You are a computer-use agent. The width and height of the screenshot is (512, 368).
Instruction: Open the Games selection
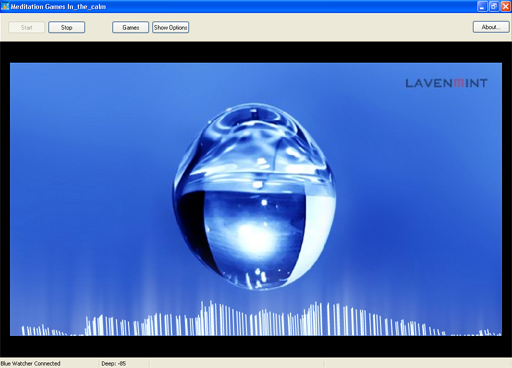130,27
